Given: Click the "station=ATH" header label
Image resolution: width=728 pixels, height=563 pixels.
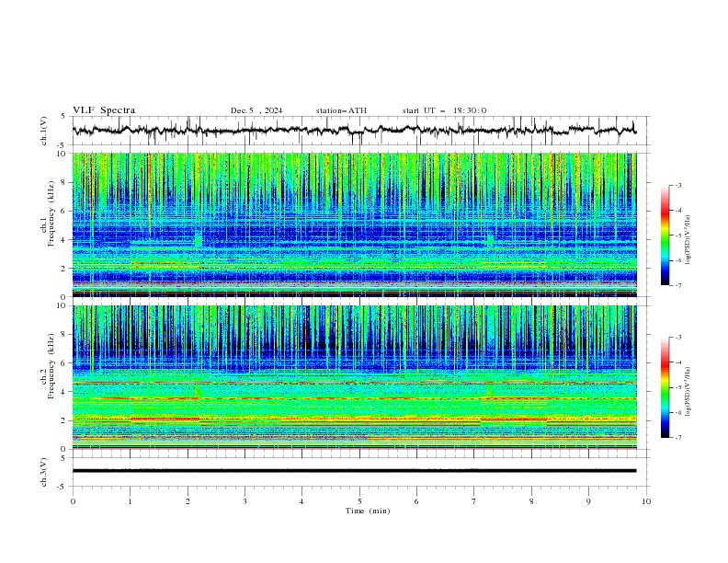Looking at the screenshot, I should (x=341, y=110).
